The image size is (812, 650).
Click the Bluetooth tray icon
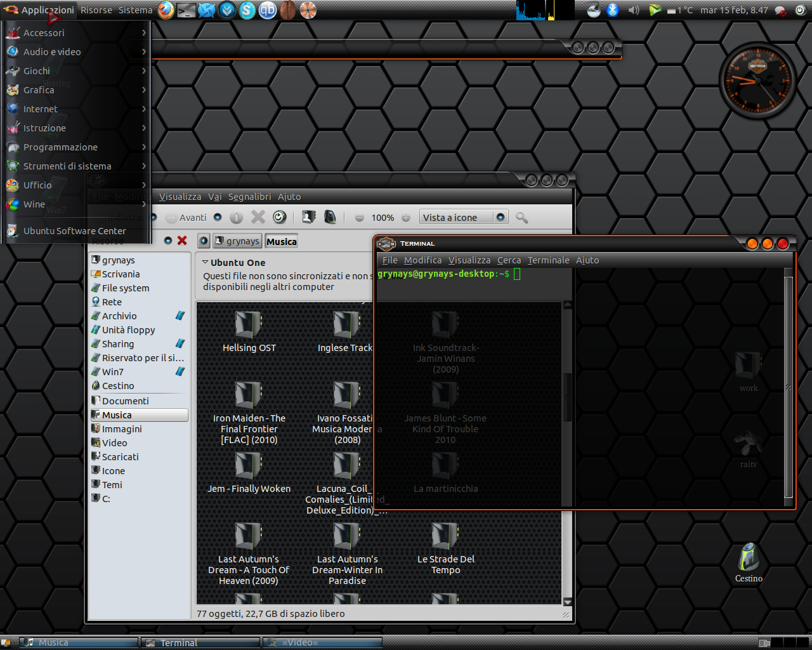click(x=612, y=10)
